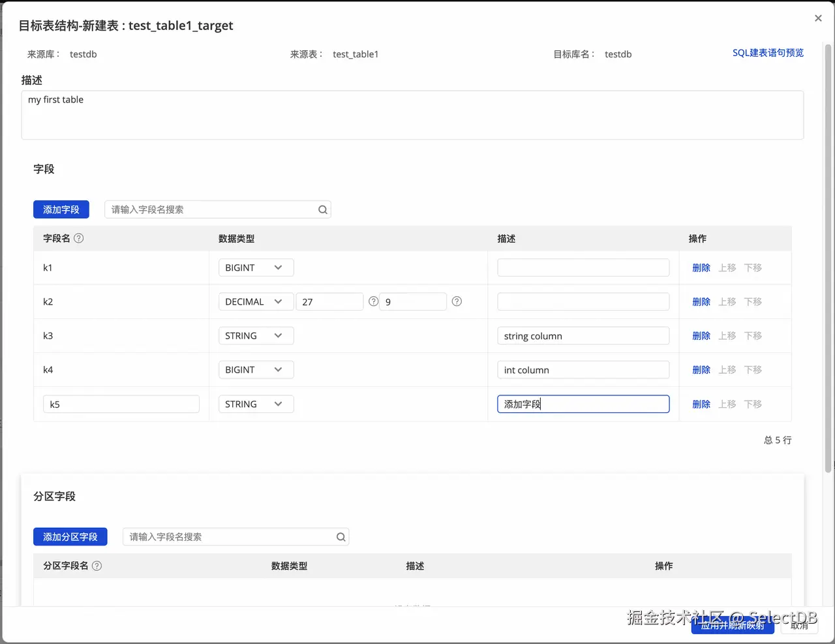Image resolution: width=835 pixels, height=644 pixels.
Task: Click 添加分区字段 button
Action: point(70,537)
